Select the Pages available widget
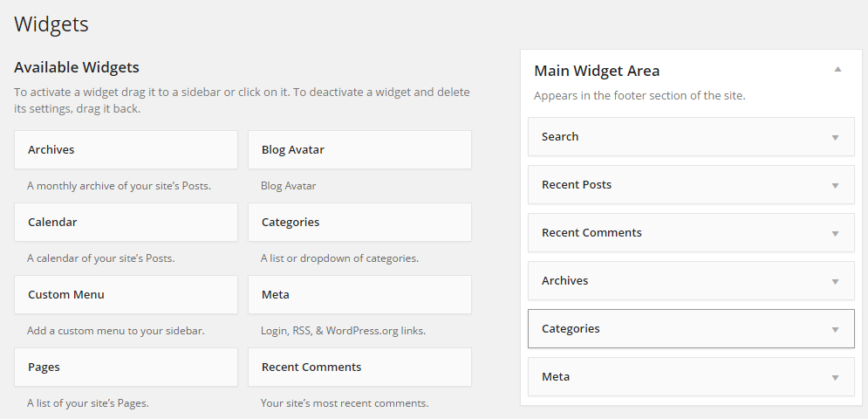Image resolution: width=868 pixels, height=419 pixels. click(x=126, y=367)
